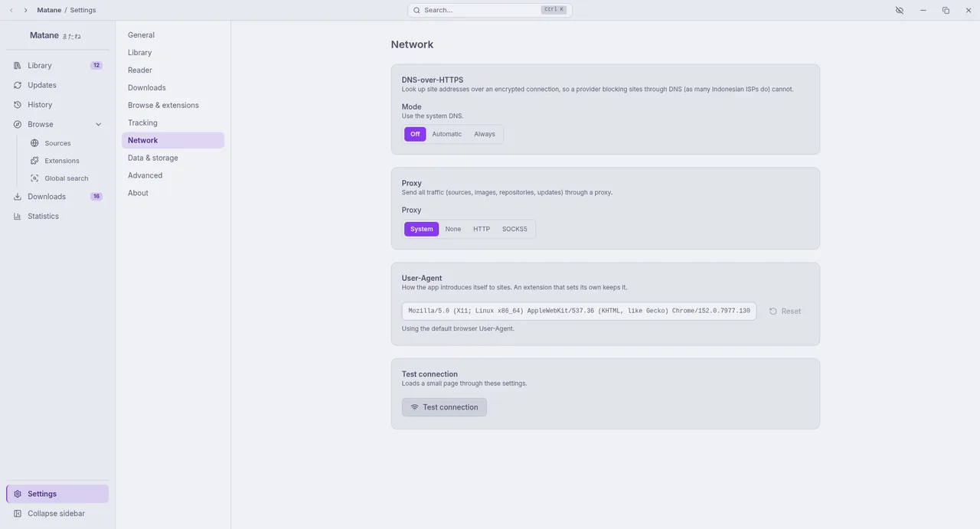The image size is (980, 529).
Task: Click text 'Use the system DNS.'
Action: coord(433,116)
